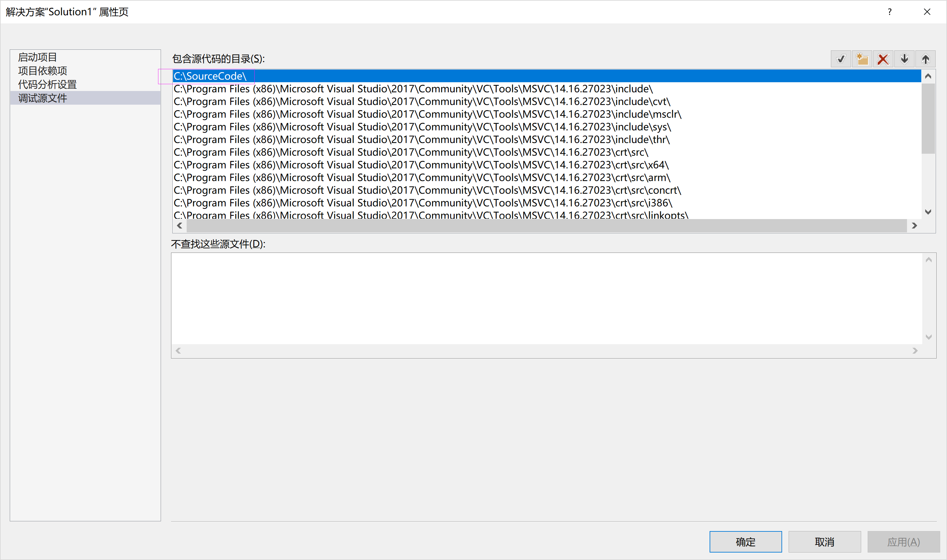Select the C:\SourceCode\ directory entry
Image resolution: width=947 pixels, height=560 pixels.
coord(210,76)
